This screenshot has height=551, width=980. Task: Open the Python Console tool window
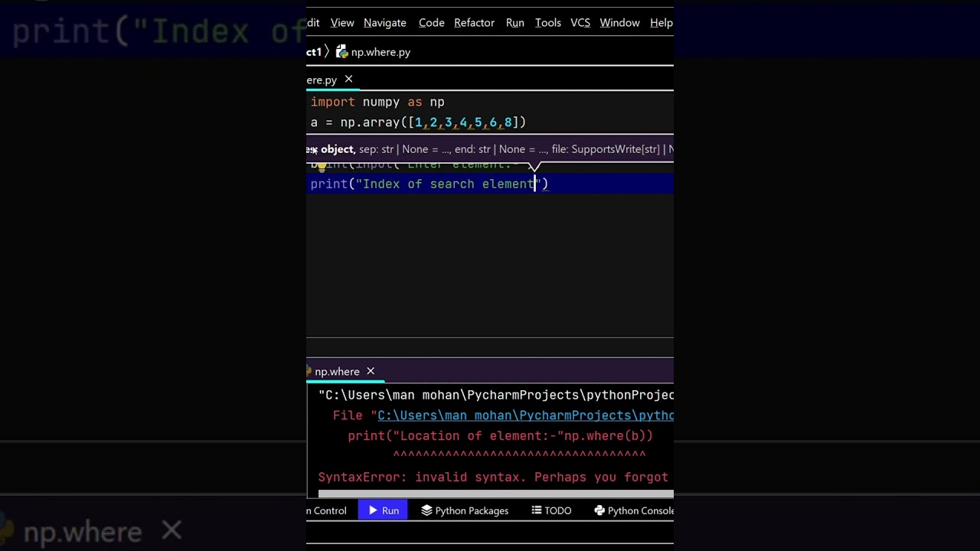(634, 510)
